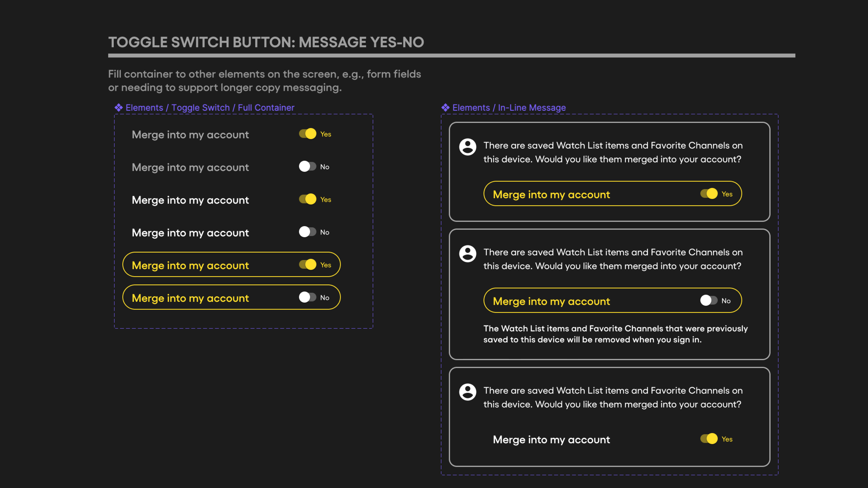
Task: Enable the No switch in middle message card
Action: tap(709, 300)
